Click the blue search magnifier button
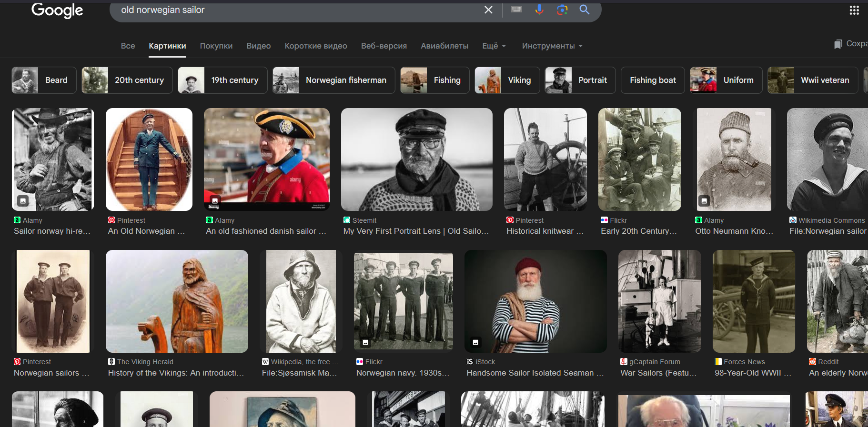The height and width of the screenshot is (427, 868). pos(585,10)
